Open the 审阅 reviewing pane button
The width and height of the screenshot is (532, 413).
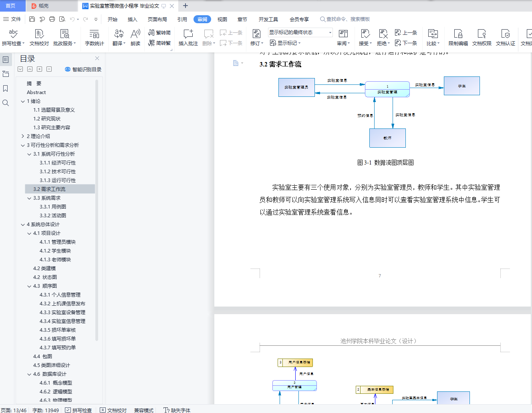343,37
